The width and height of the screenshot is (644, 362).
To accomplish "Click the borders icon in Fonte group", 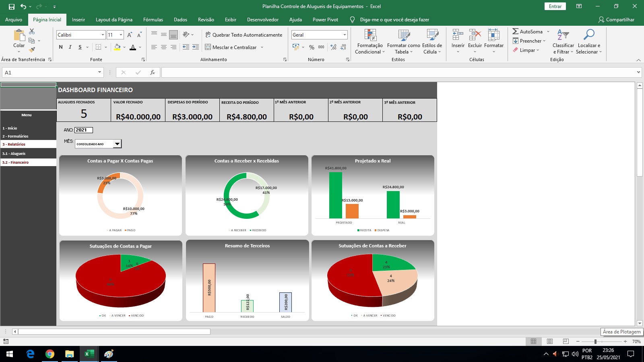I will (x=99, y=47).
